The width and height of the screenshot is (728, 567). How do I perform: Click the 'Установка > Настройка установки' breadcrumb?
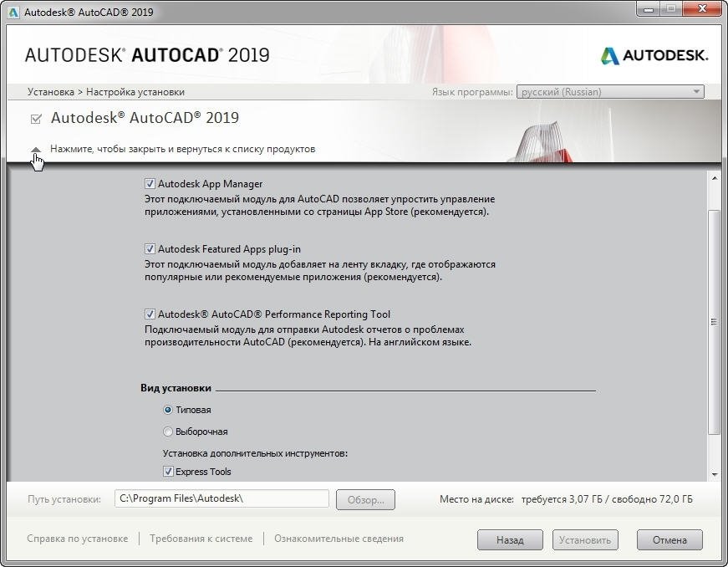coord(106,92)
